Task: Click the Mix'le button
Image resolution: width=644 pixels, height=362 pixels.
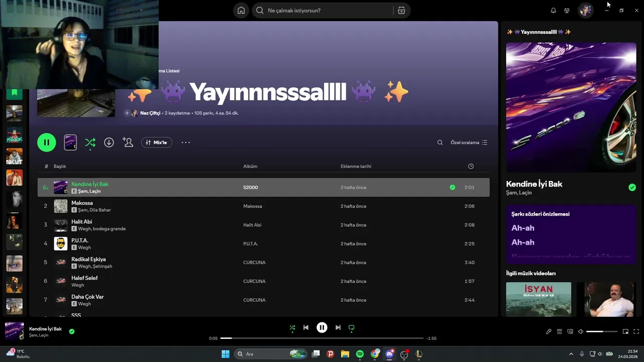Action: (x=156, y=142)
